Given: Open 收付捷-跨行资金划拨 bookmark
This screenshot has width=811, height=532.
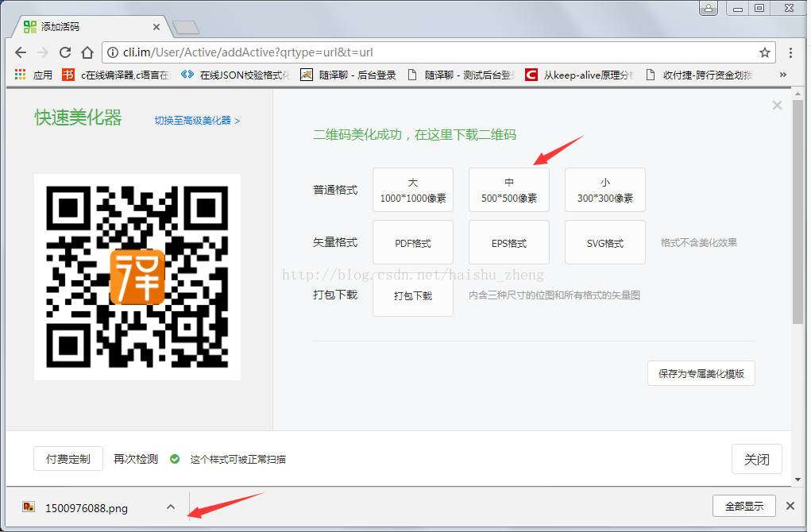Looking at the screenshot, I should tap(699, 75).
